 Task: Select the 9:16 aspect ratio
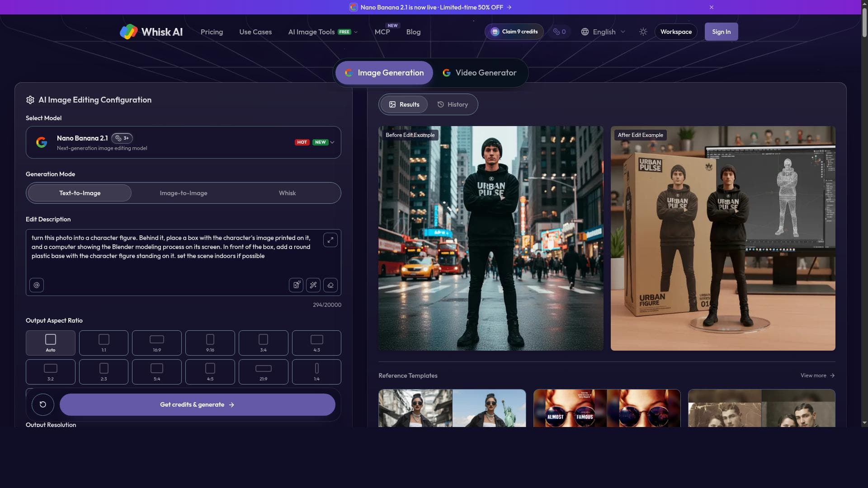click(x=210, y=343)
